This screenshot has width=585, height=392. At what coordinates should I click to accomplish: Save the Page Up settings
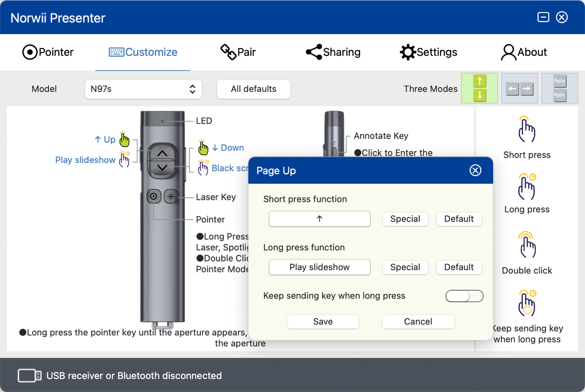point(323,321)
